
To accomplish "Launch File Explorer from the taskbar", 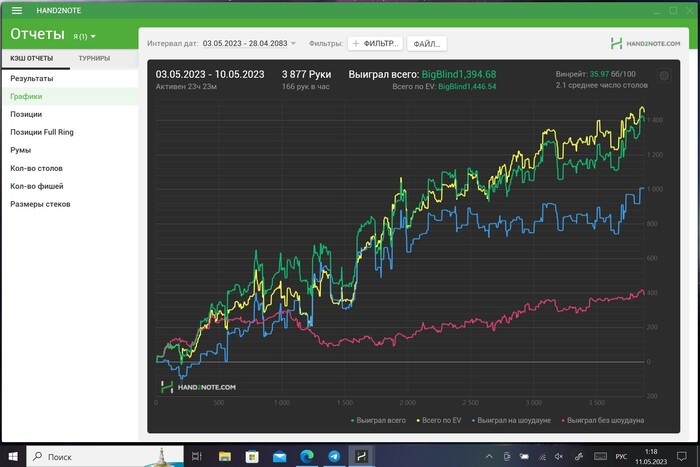I will [225, 456].
